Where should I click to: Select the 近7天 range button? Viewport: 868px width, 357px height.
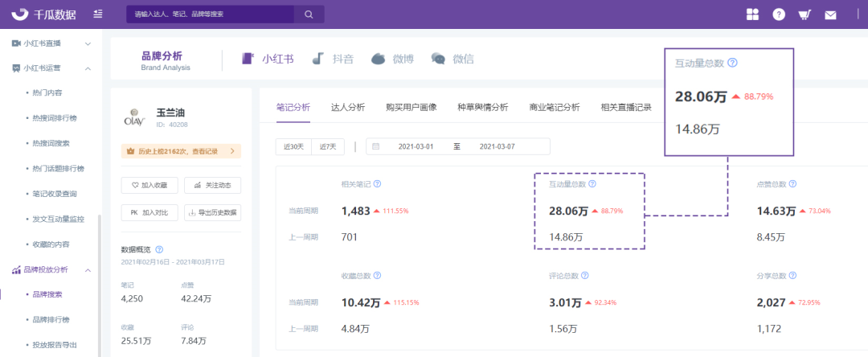click(x=328, y=146)
